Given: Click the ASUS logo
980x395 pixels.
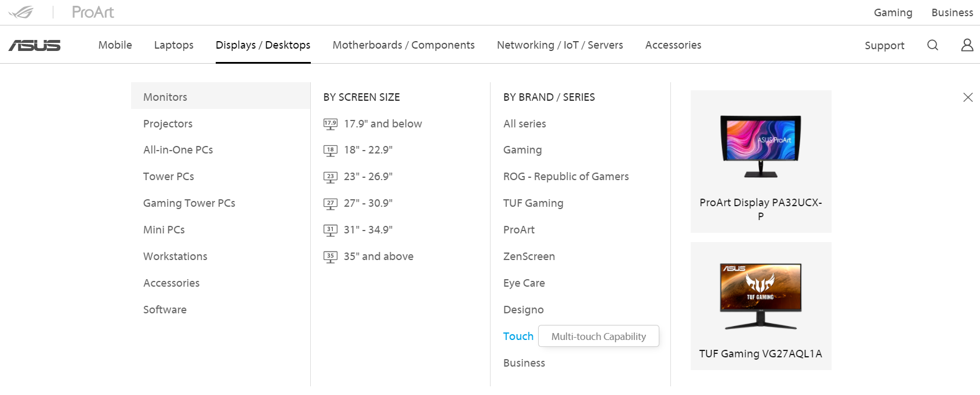Looking at the screenshot, I should 35,45.
